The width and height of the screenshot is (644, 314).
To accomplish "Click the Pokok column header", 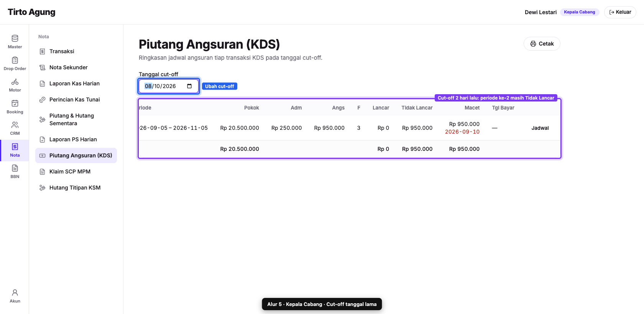I will click(251, 108).
